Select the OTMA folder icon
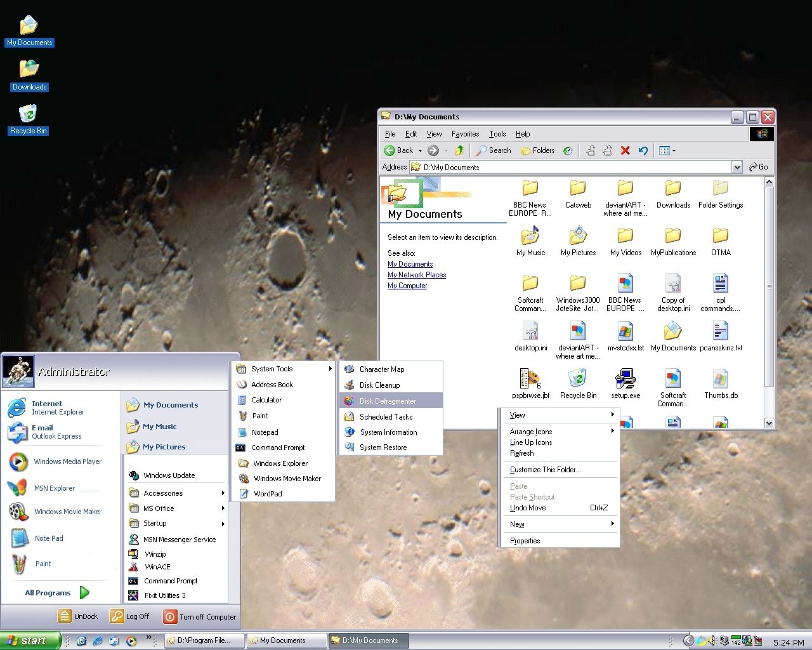The width and height of the screenshot is (812, 650). [x=721, y=235]
